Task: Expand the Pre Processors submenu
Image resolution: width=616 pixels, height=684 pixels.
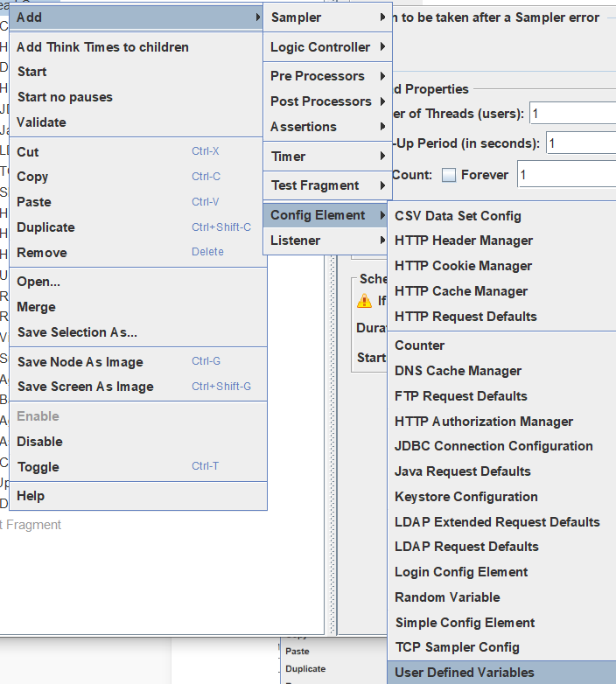Action: (x=327, y=76)
